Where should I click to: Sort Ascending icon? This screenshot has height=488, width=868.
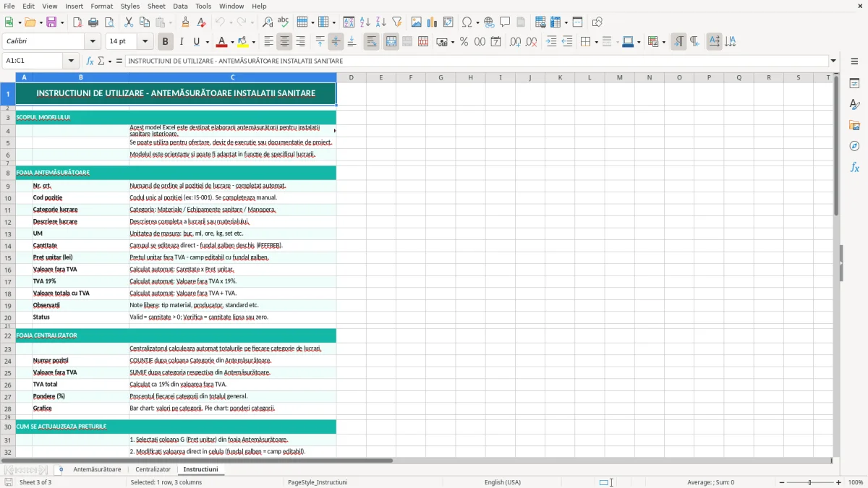[365, 22]
